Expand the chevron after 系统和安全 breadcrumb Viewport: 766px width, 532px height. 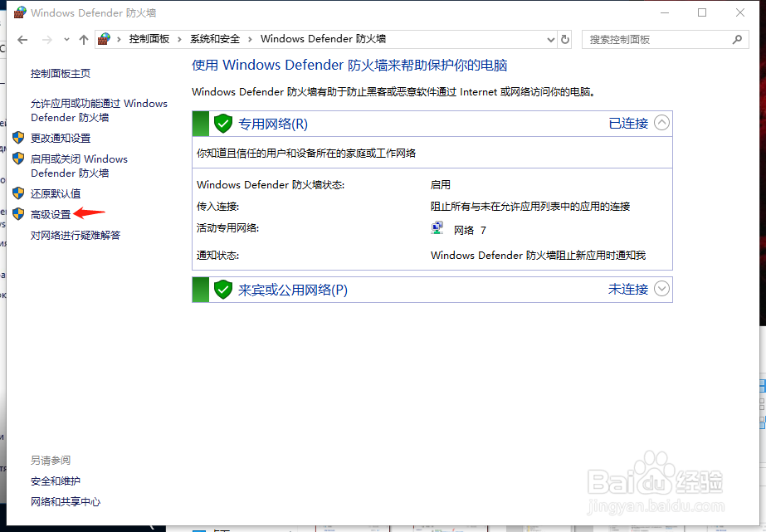pyautogui.click(x=250, y=39)
